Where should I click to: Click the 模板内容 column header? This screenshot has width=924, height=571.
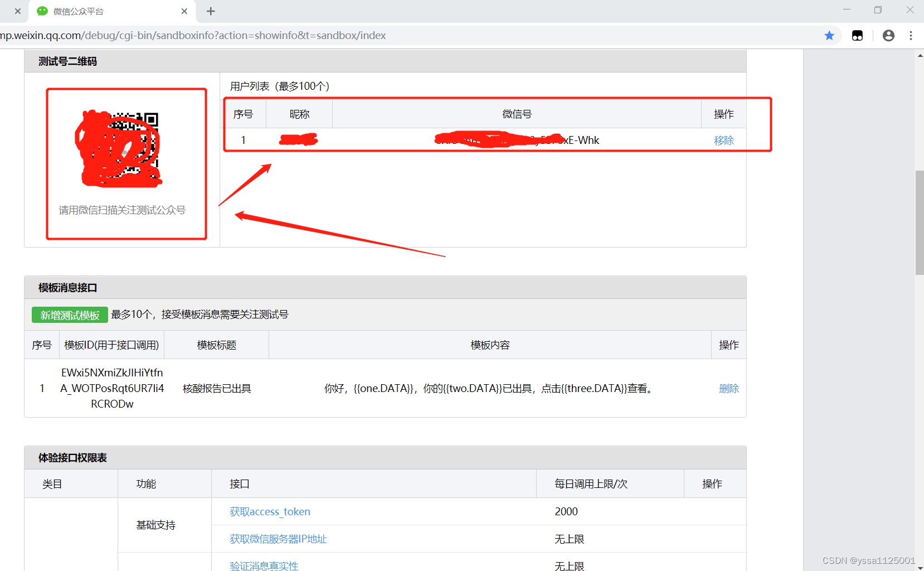[x=490, y=345]
